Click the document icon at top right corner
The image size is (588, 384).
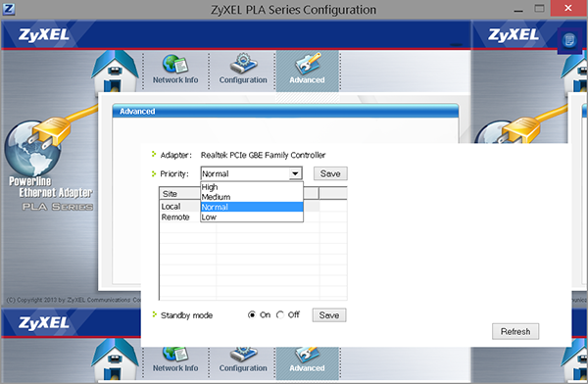[x=569, y=40]
